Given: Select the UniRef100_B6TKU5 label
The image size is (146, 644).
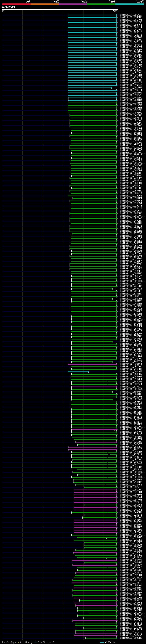Looking at the screenshot, I should coord(131,65).
